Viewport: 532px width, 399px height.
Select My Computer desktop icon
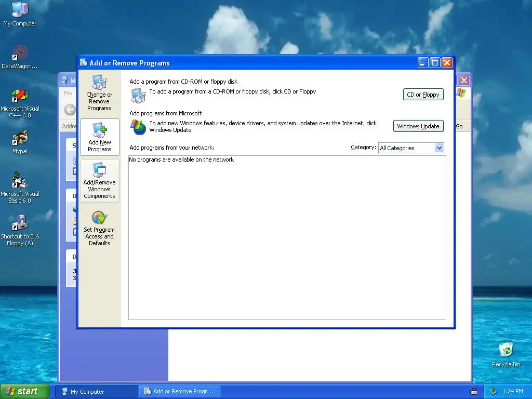pos(20,14)
